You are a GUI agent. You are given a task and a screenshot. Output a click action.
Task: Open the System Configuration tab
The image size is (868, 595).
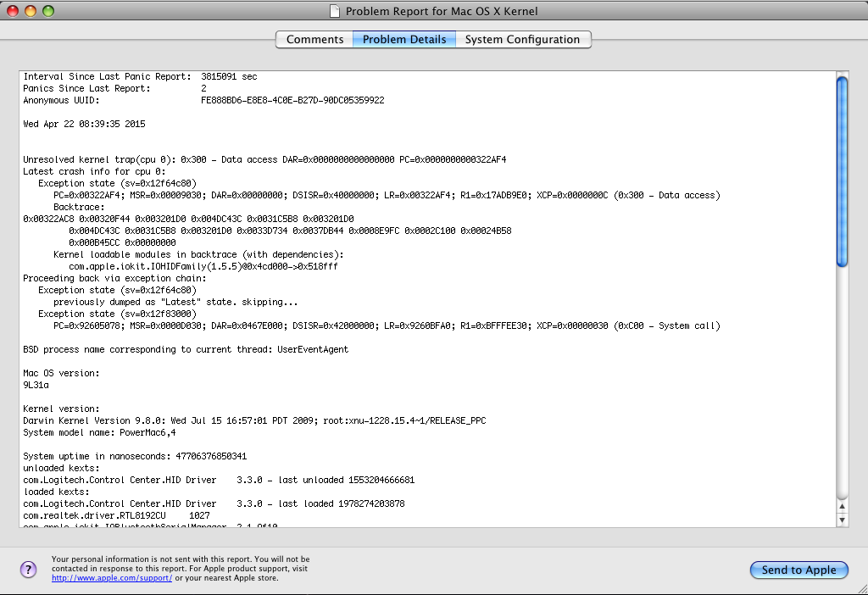[x=522, y=39]
